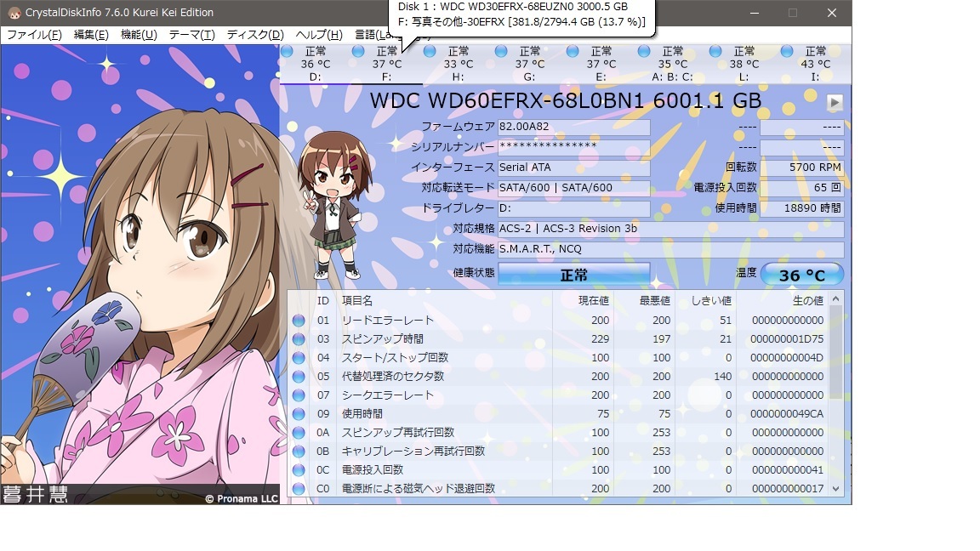Click raw value 00000000004D
The image size is (980, 551).
coord(787,358)
